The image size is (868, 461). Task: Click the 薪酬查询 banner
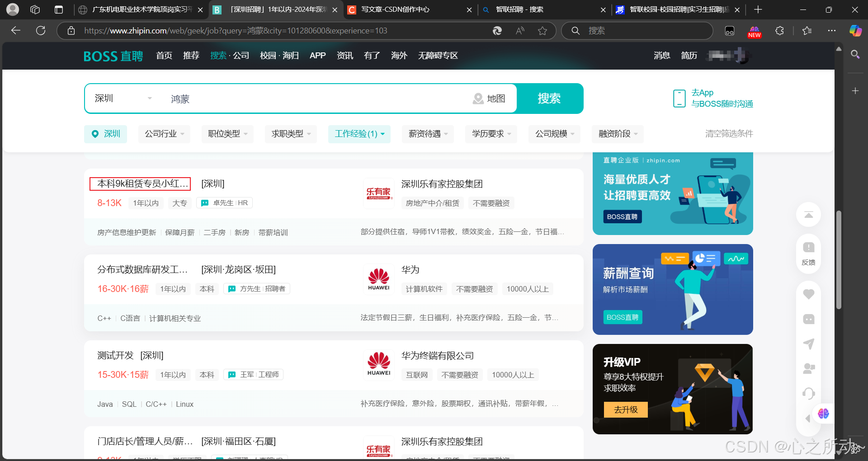tap(673, 289)
